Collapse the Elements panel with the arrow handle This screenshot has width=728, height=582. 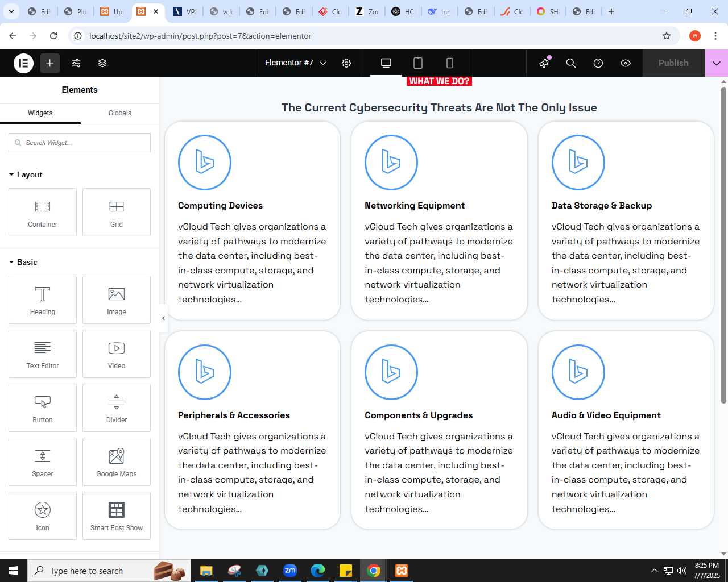pyautogui.click(x=163, y=318)
